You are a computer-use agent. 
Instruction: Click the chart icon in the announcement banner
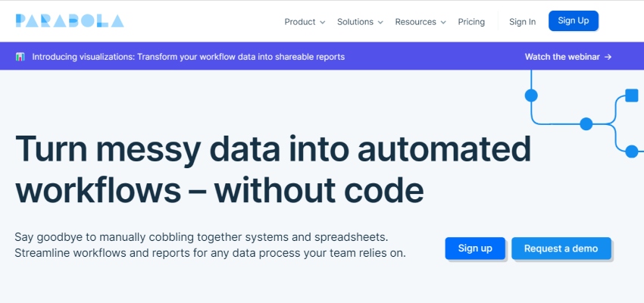[20, 57]
